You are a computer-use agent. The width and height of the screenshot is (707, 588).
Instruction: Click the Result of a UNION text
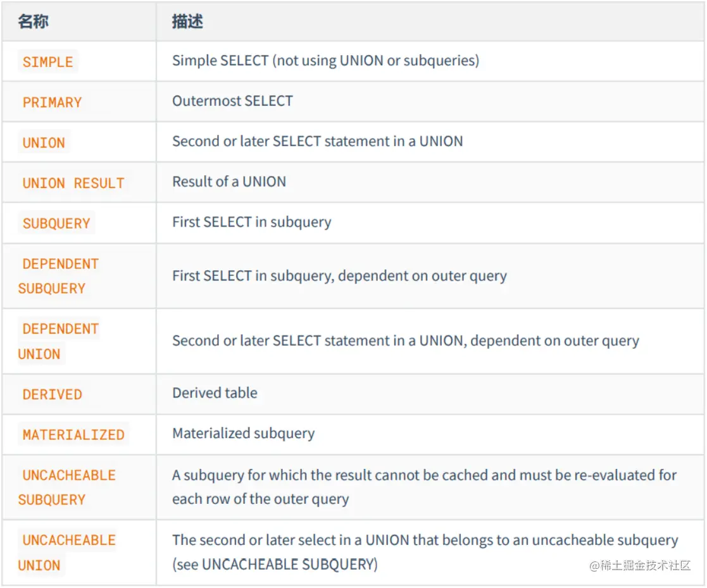229,182
